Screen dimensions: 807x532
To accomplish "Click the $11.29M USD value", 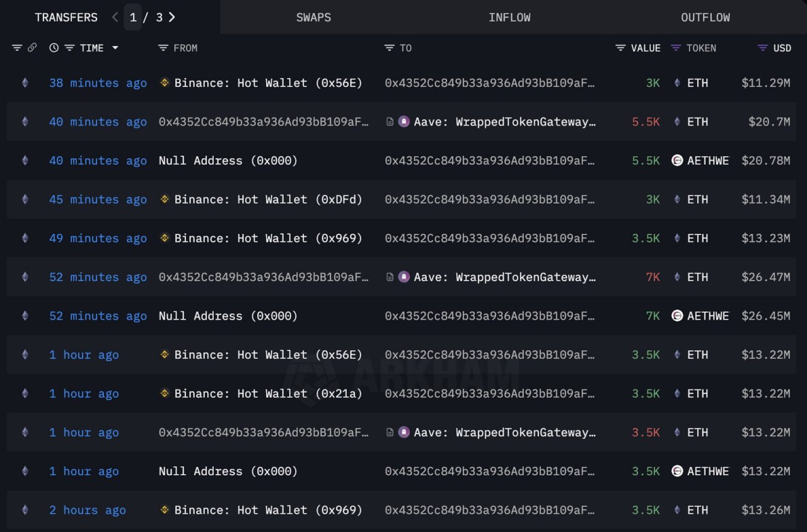I will point(765,83).
